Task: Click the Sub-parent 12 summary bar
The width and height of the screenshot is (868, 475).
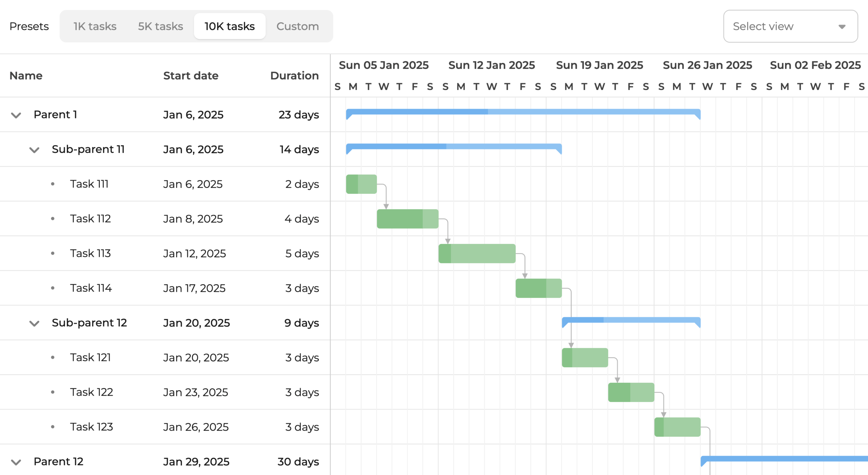Action: click(x=631, y=320)
